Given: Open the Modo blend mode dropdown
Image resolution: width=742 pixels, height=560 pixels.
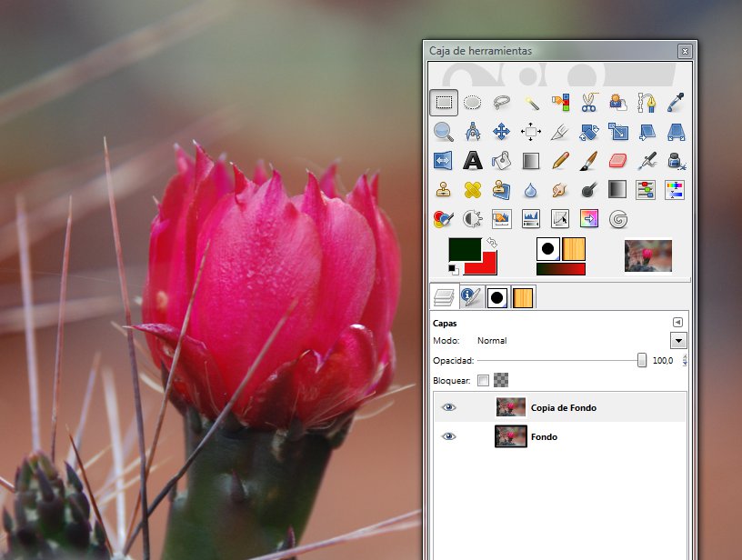Looking at the screenshot, I should (x=677, y=341).
